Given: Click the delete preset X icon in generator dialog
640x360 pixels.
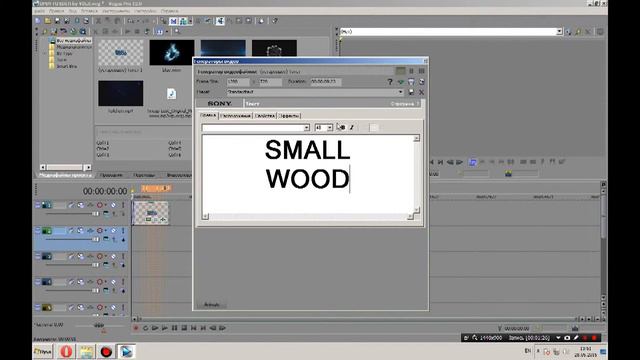Looking at the screenshot, I should (421, 92).
